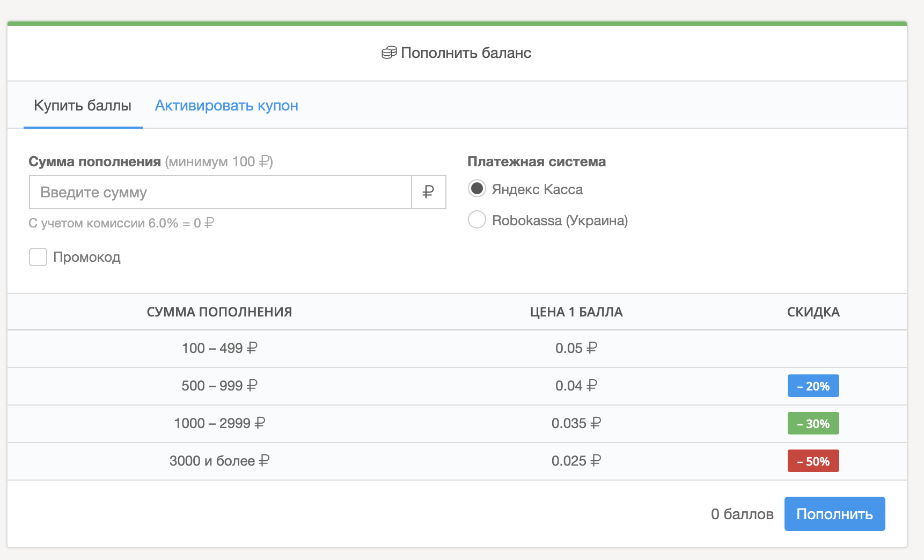
Task: Switch to the Купить баллы tab
Action: point(83,106)
